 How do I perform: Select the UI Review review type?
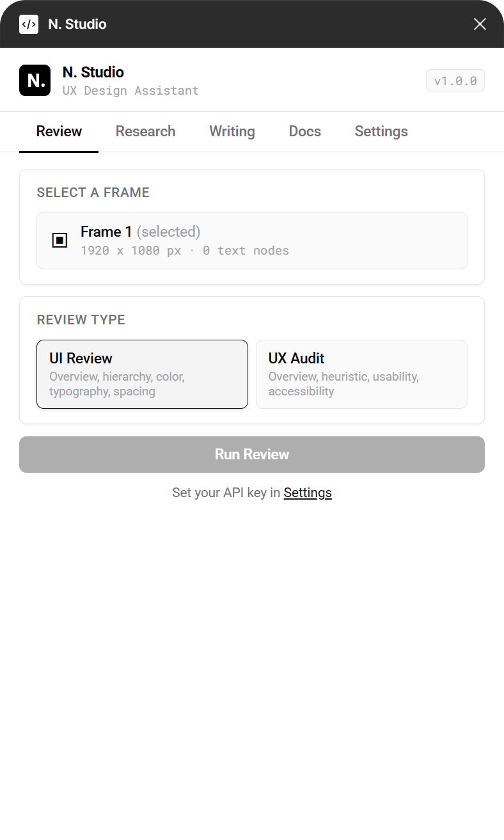pos(142,374)
